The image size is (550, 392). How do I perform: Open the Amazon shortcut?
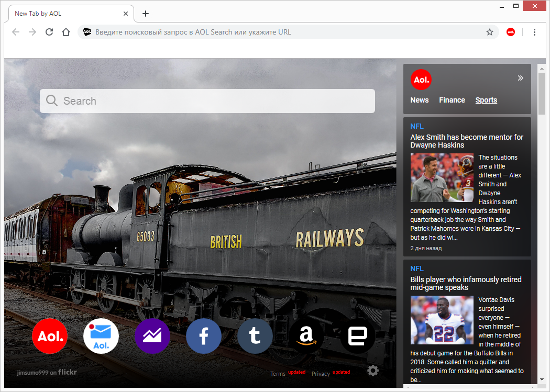click(306, 336)
